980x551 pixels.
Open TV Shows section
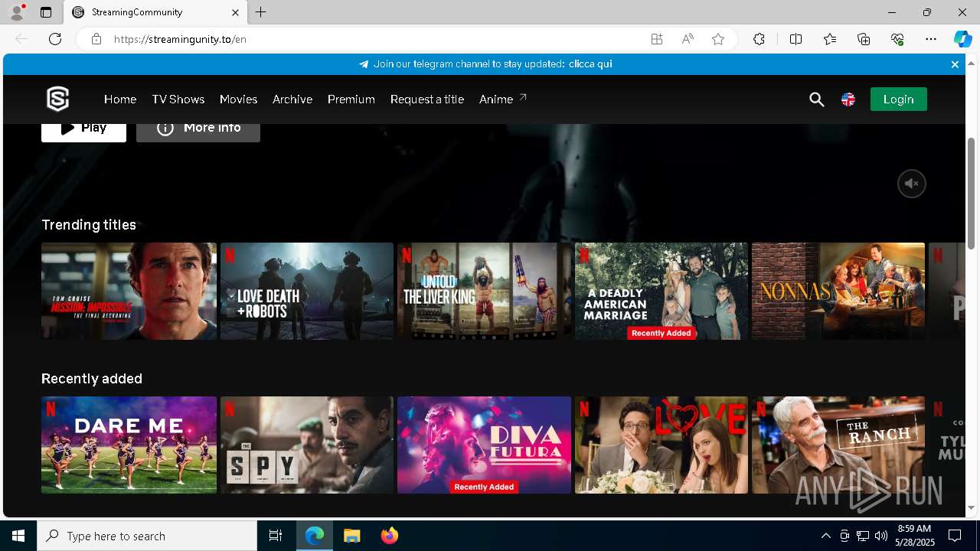tap(178, 99)
